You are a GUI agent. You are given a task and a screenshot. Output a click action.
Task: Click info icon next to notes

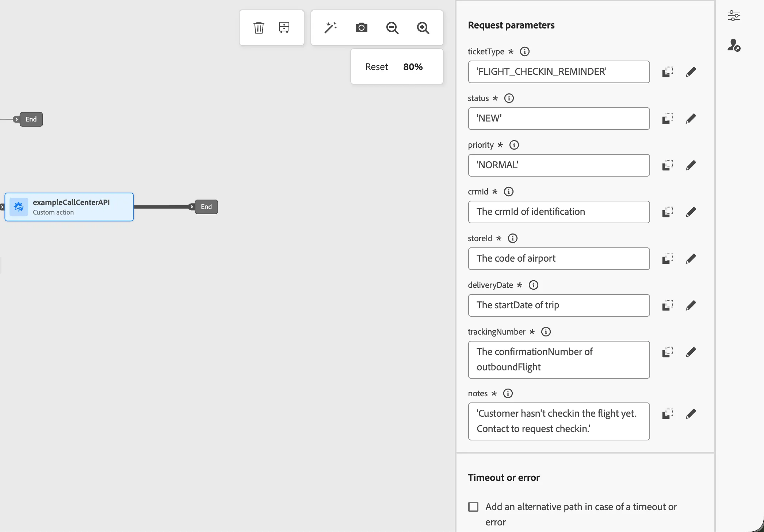[508, 393]
